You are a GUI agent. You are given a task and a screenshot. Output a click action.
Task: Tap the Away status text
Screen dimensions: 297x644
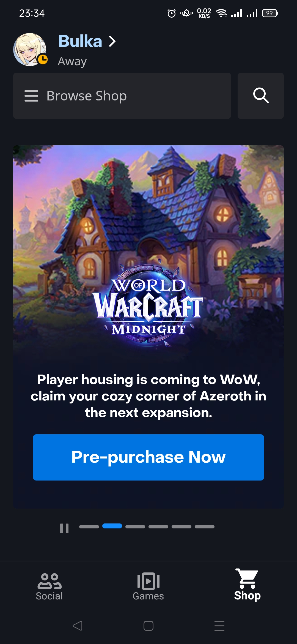(x=72, y=61)
